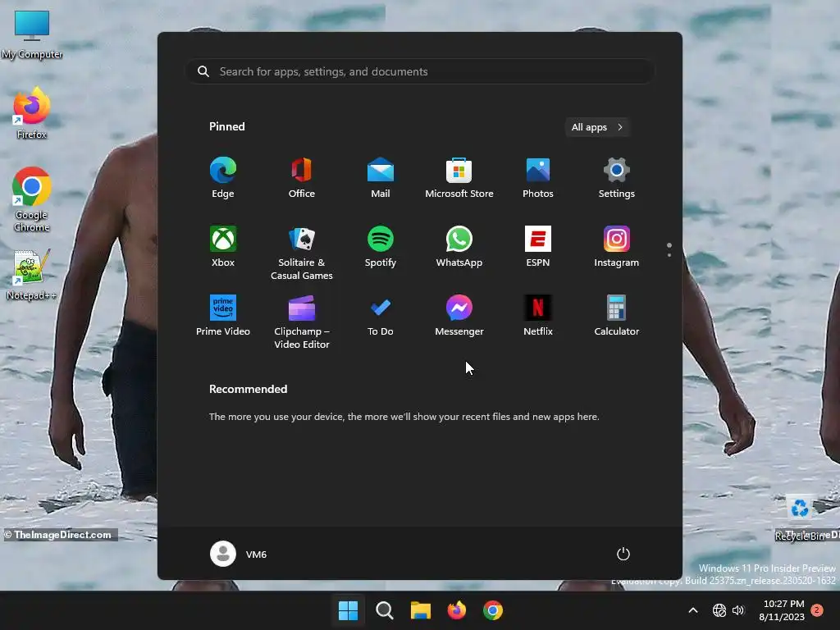This screenshot has width=840, height=630.
Task: Focus the Start menu search box
Action: [420, 72]
